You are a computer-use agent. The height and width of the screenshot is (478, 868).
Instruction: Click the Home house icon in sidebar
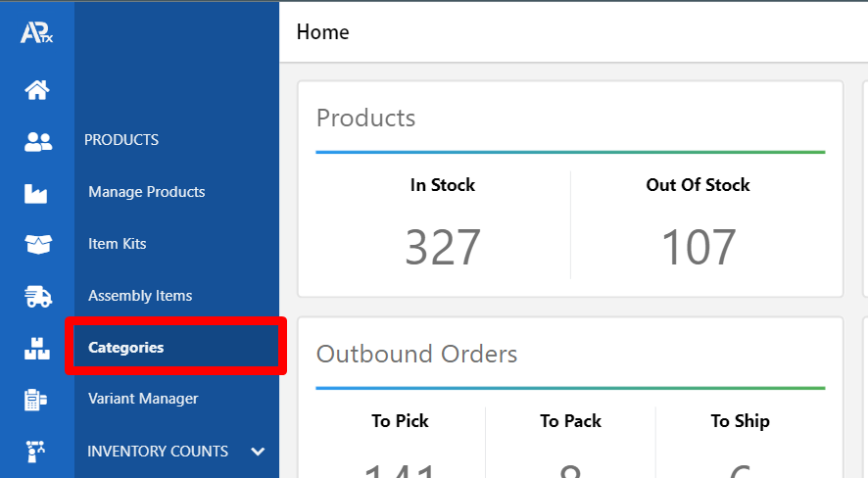(37, 91)
